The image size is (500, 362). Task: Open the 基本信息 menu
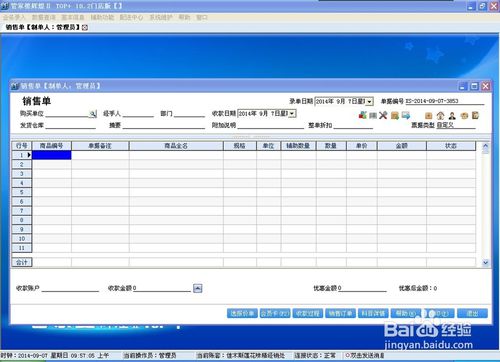tap(73, 17)
